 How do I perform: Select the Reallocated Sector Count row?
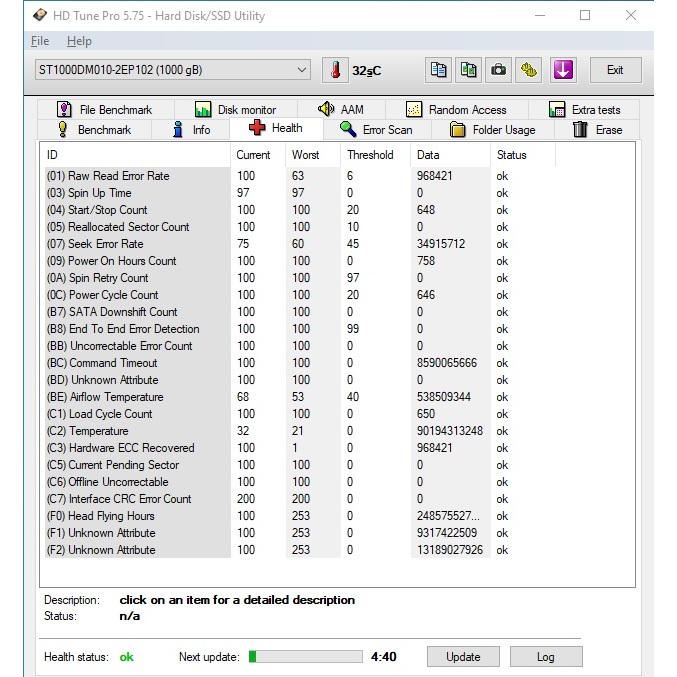(x=128, y=227)
